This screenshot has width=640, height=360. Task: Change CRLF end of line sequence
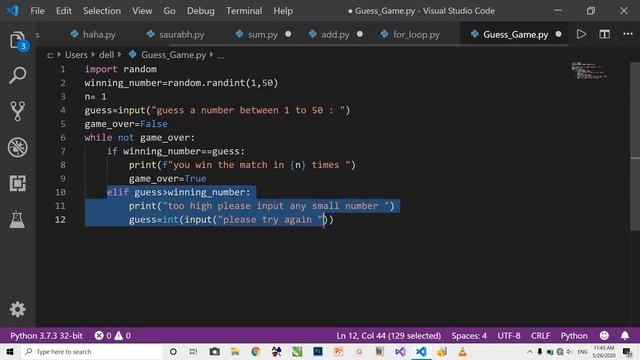(x=540, y=336)
